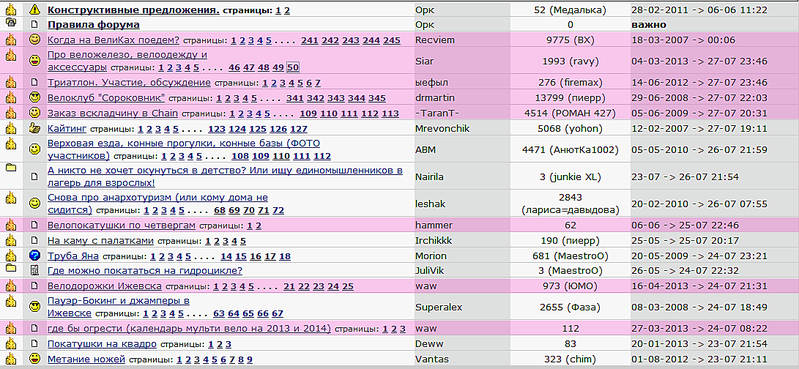The image size is (799, 369).
Task: Open the Конструктивные предложения topic
Action: click(x=134, y=10)
